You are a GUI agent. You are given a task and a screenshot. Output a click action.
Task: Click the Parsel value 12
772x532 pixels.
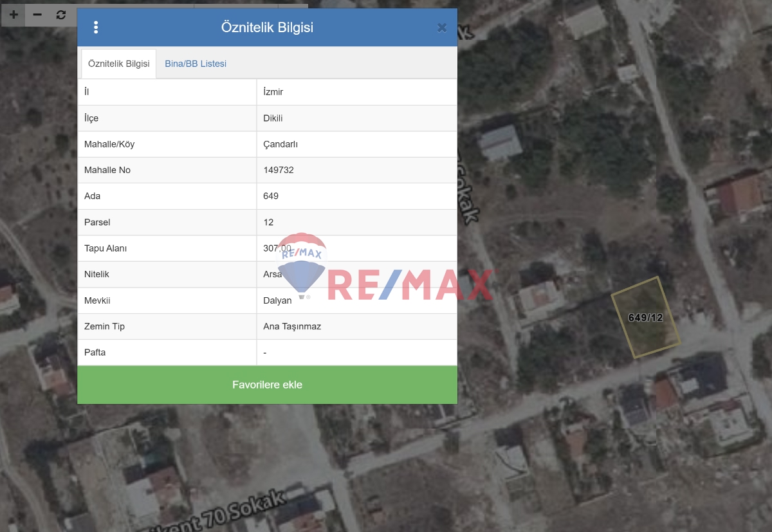[268, 222]
